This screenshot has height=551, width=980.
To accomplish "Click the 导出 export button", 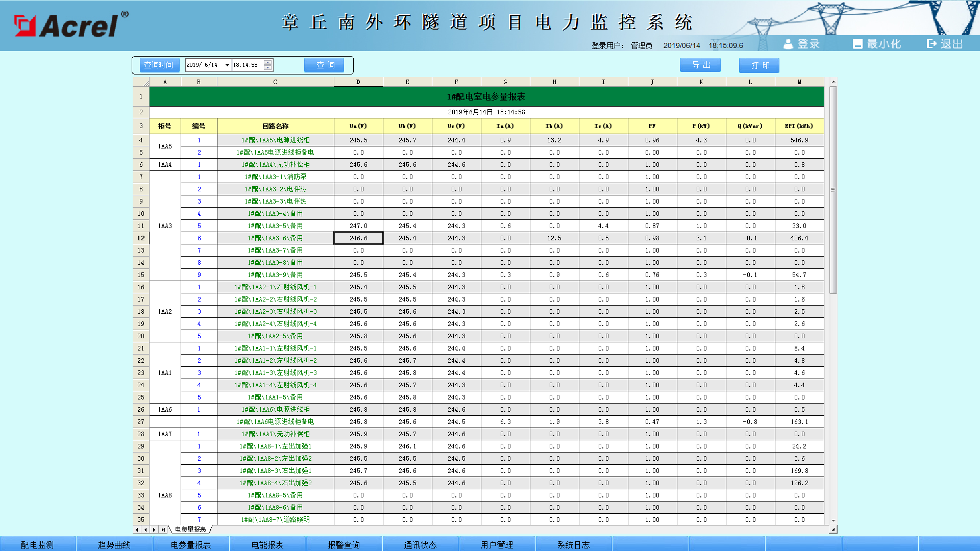I will coord(700,65).
